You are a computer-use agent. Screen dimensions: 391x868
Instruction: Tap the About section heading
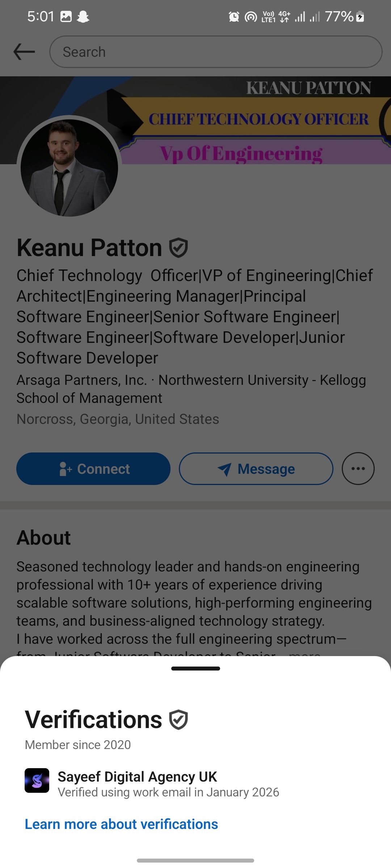click(x=44, y=537)
